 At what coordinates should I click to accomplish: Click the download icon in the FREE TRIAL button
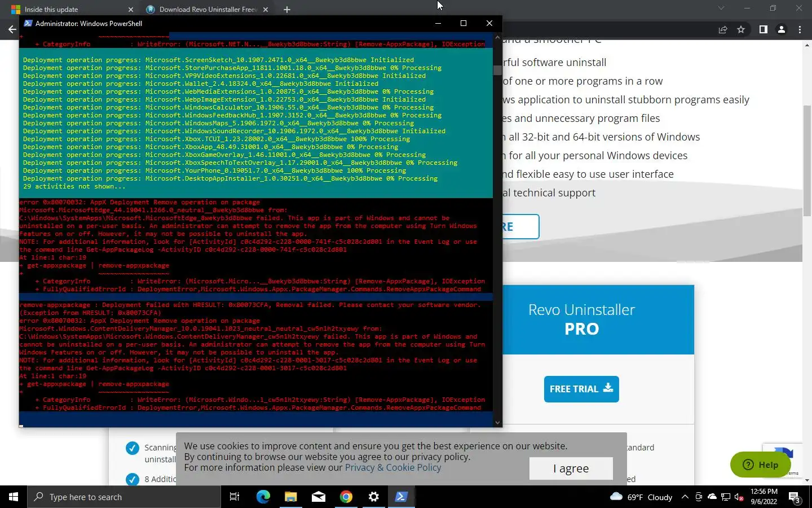[608, 388]
